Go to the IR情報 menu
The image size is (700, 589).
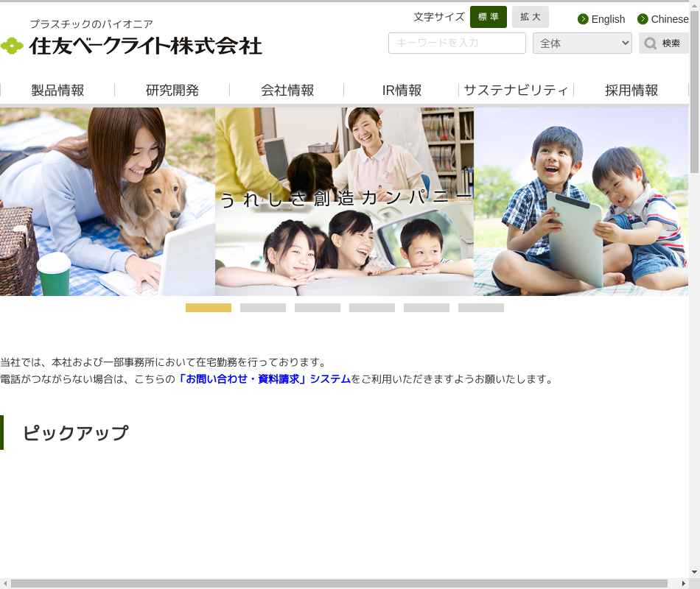(x=402, y=91)
